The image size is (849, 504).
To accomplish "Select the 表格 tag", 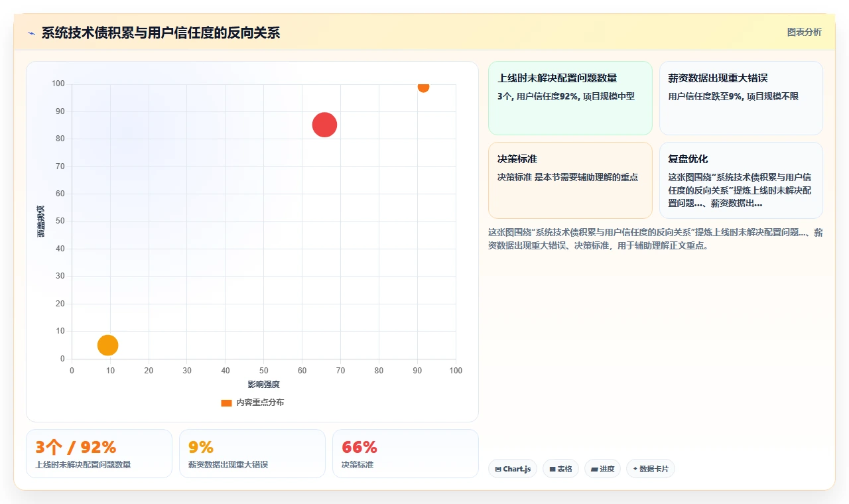I will click(x=560, y=469).
